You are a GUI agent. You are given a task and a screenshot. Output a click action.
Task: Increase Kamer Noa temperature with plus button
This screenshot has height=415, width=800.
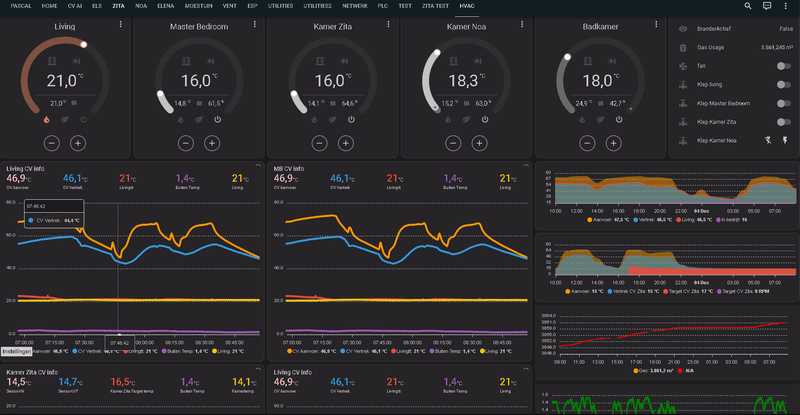pos(479,143)
